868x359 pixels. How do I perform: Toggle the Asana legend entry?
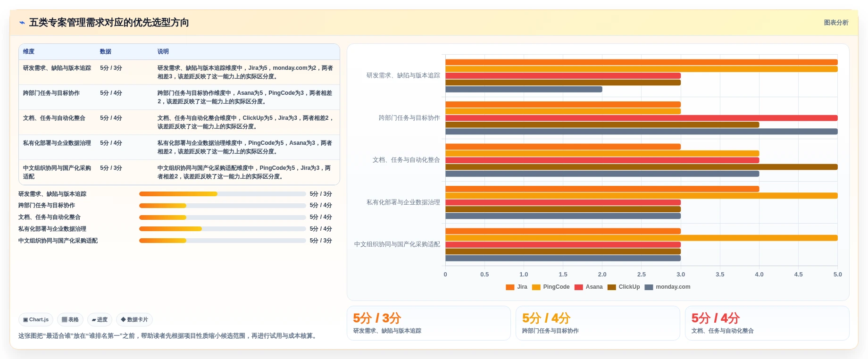(x=588, y=287)
